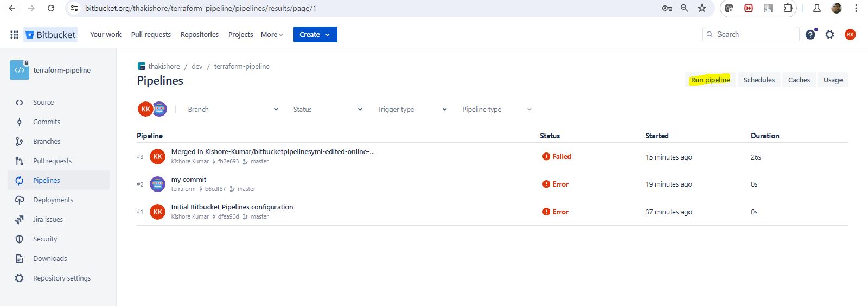Click the help question mark icon
This screenshot has height=306, width=868.
[810, 35]
